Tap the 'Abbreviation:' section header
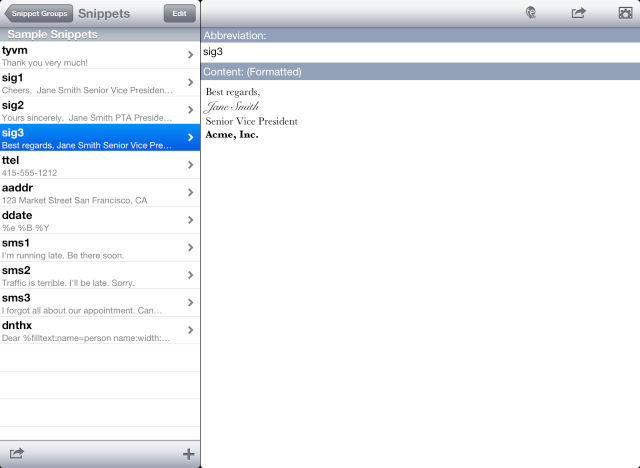 point(420,35)
